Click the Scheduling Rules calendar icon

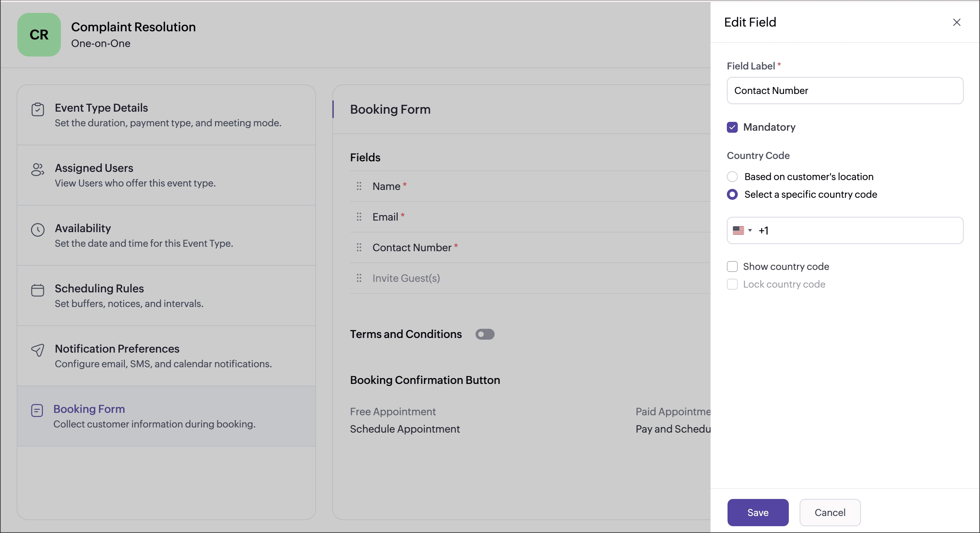[37, 290]
